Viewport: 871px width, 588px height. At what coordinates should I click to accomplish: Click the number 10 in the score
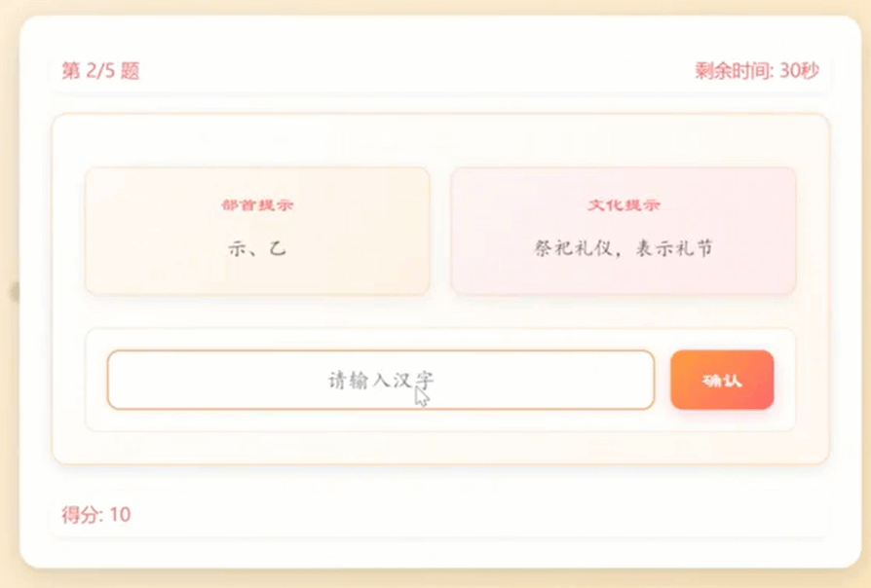coord(120,515)
